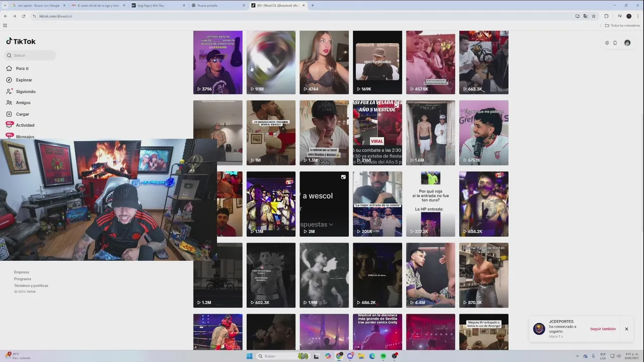Open the video with 675.1K views
The width and height of the screenshot is (644, 362).
[484, 133]
